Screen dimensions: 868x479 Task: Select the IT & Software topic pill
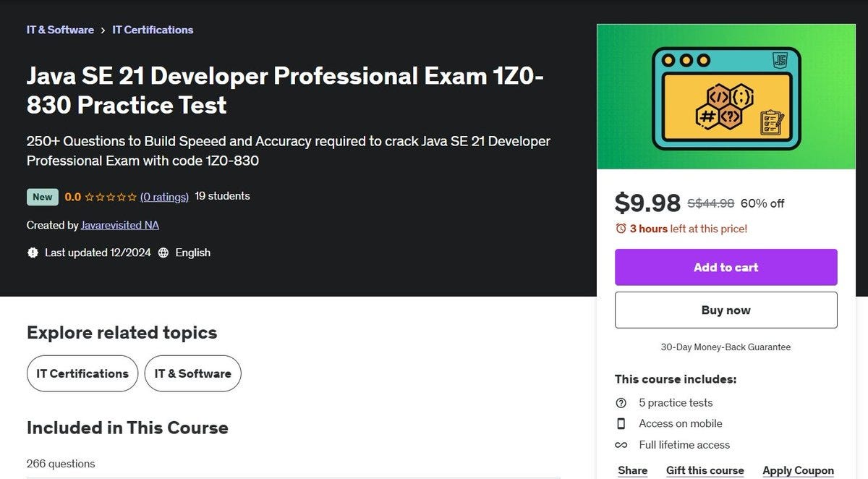click(193, 373)
